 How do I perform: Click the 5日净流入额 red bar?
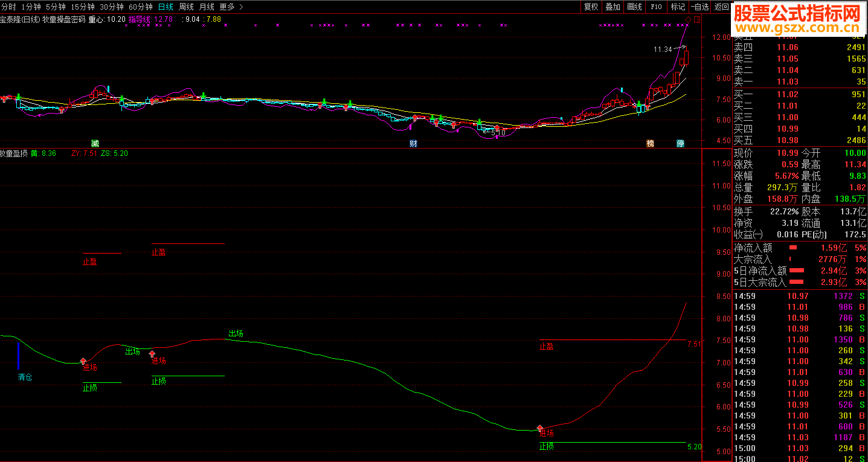click(797, 271)
